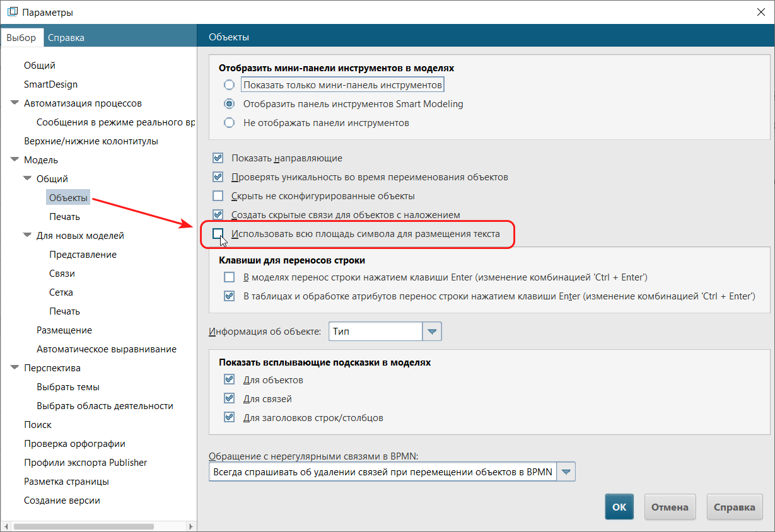Switch to the 'Справка' tab
The width and height of the screenshot is (775, 532).
66,37
